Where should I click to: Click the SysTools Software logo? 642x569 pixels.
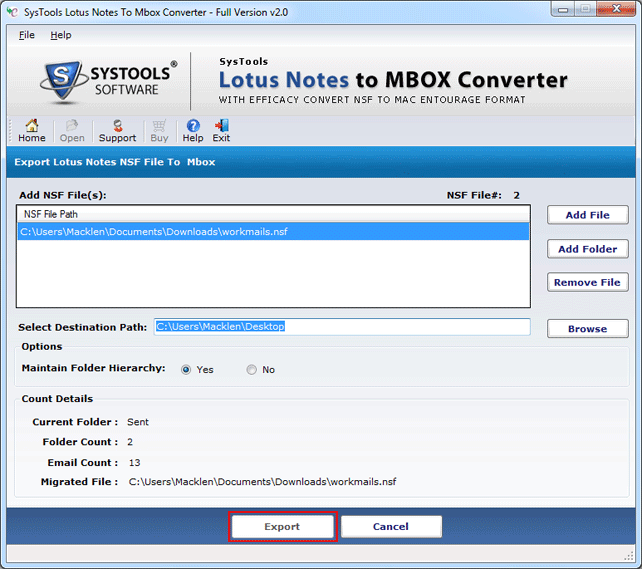(109, 81)
